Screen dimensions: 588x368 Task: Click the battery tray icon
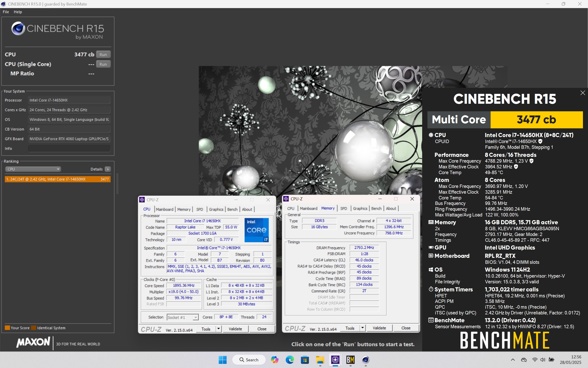[551, 360]
